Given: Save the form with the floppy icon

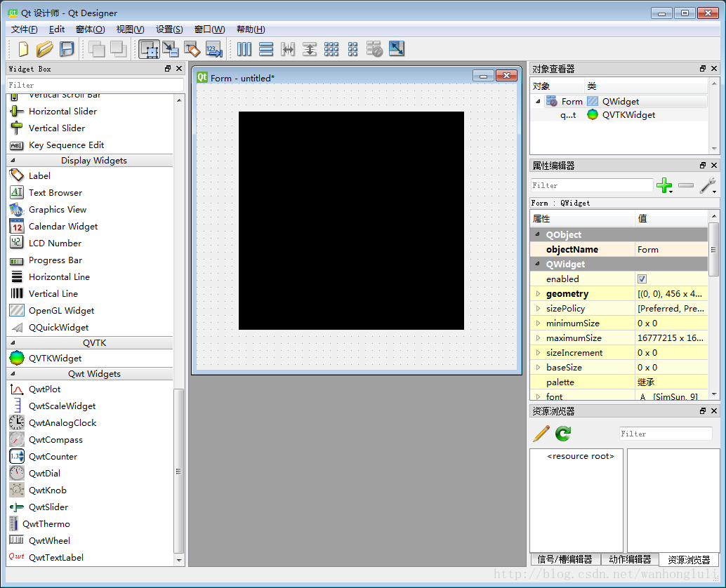Looking at the screenshot, I should point(67,49).
